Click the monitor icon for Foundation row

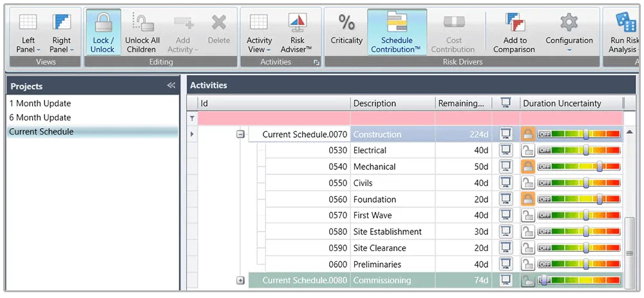point(506,199)
